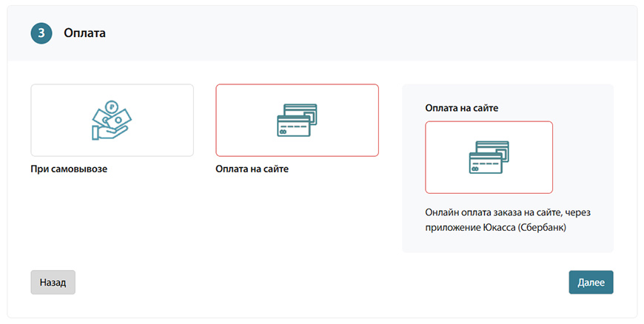Image resolution: width=644 pixels, height=324 pixels.
Task: Click the 'Оплата на сайте' label under middle card
Action: (252, 169)
